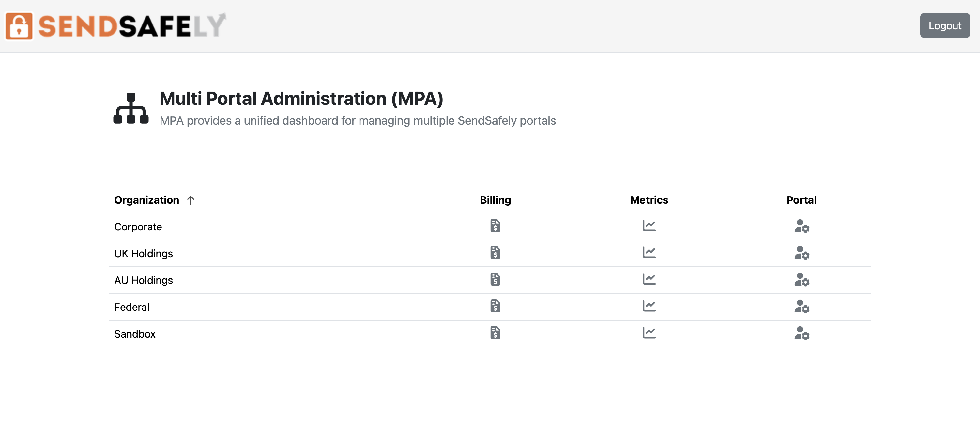Click the MPA hierarchy icon
This screenshot has width=980, height=442.
pyautogui.click(x=131, y=108)
